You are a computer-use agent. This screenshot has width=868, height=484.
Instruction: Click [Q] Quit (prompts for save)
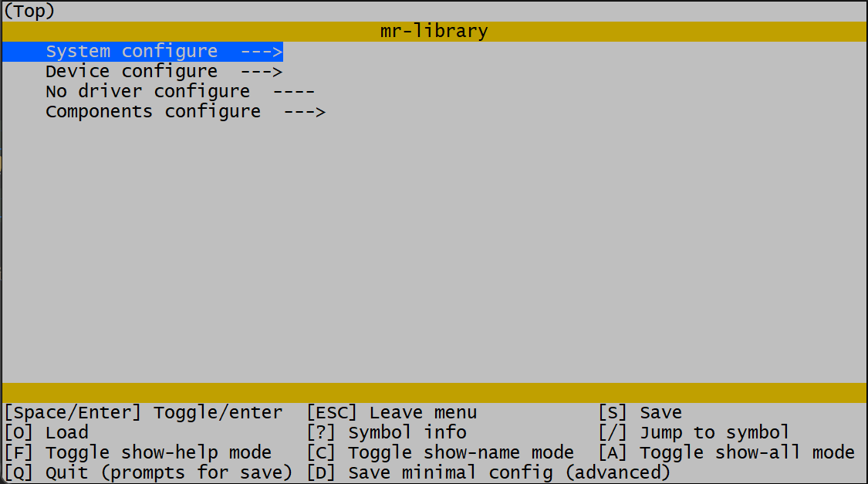tap(149, 472)
